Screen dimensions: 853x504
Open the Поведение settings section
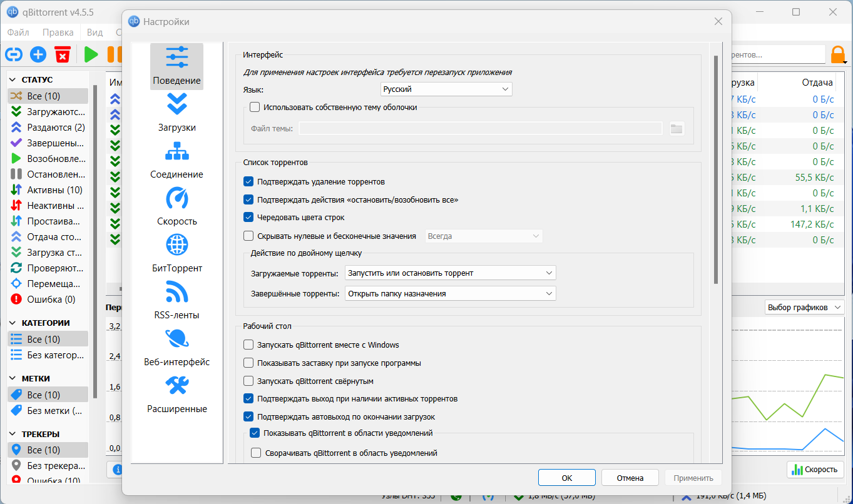pyautogui.click(x=176, y=66)
